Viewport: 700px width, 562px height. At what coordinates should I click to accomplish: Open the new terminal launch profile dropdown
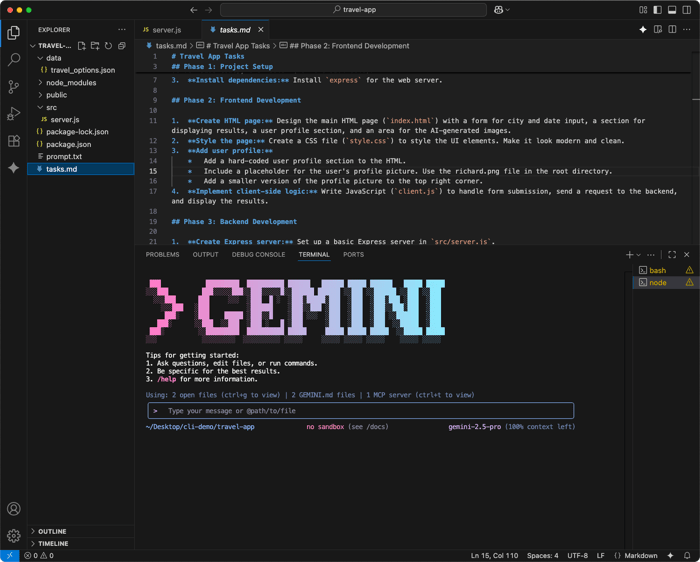pos(639,255)
